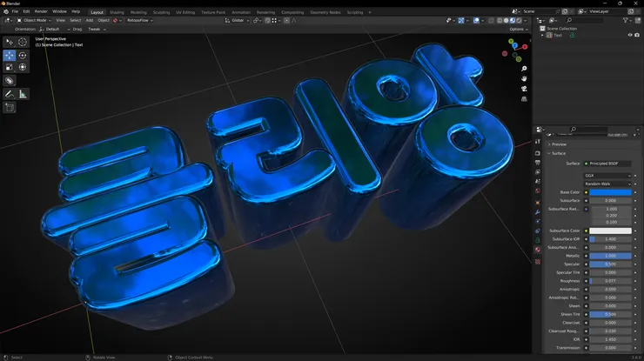Open the Options popover in the header
Image resolution: width=644 pixels, height=361 pixels.
pyautogui.click(x=519, y=30)
